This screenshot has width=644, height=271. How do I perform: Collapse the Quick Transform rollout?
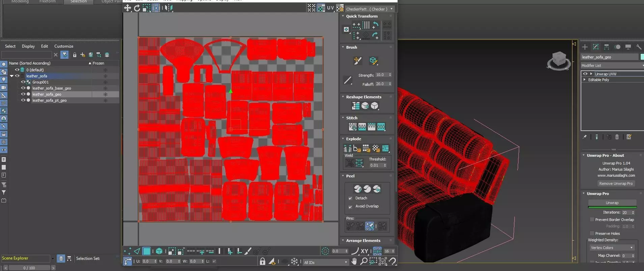coord(343,16)
